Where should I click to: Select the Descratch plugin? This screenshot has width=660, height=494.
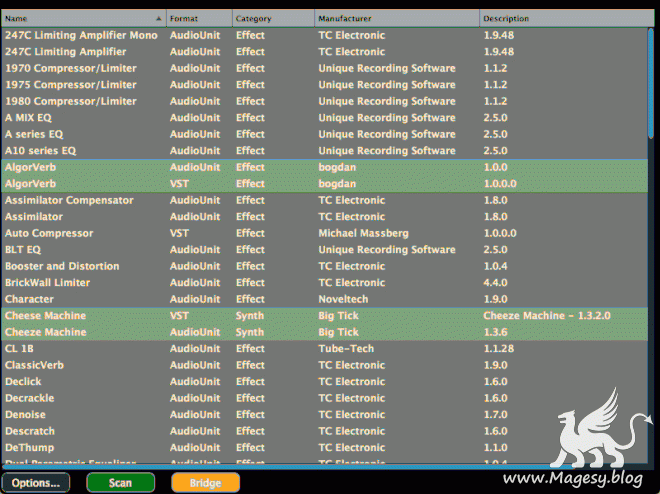[325, 431]
